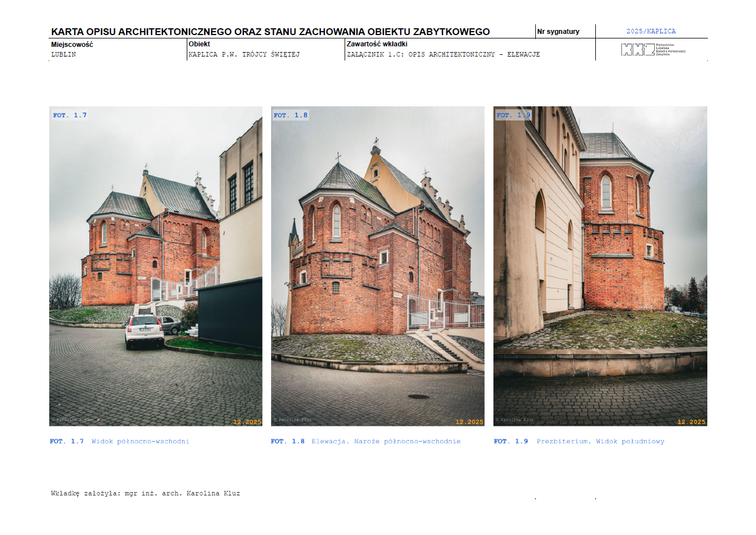Click the 'Miejscowość' field label
Screen dimensions: 756x535
(72, 44)
